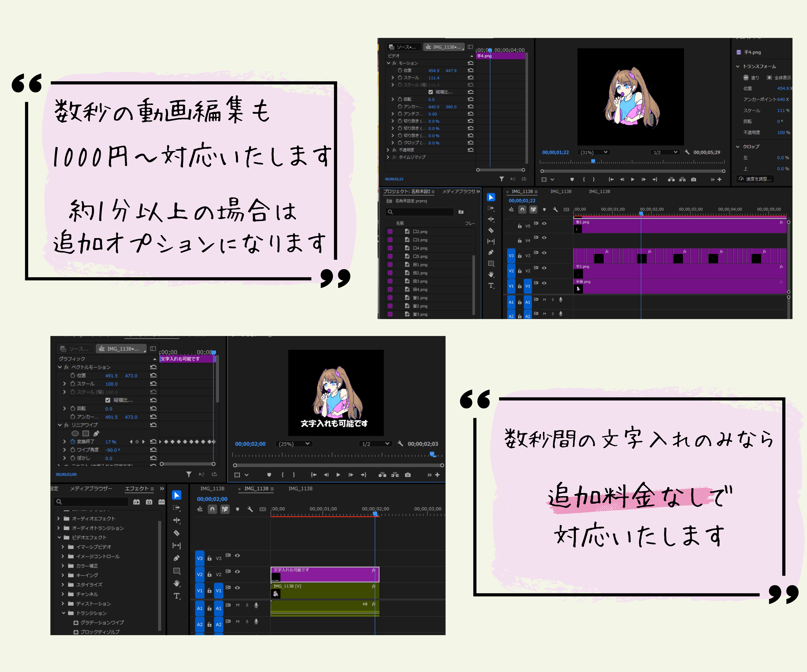Click the 速度を調整 button
Viewport: 807px width, 672px height.
755,179
